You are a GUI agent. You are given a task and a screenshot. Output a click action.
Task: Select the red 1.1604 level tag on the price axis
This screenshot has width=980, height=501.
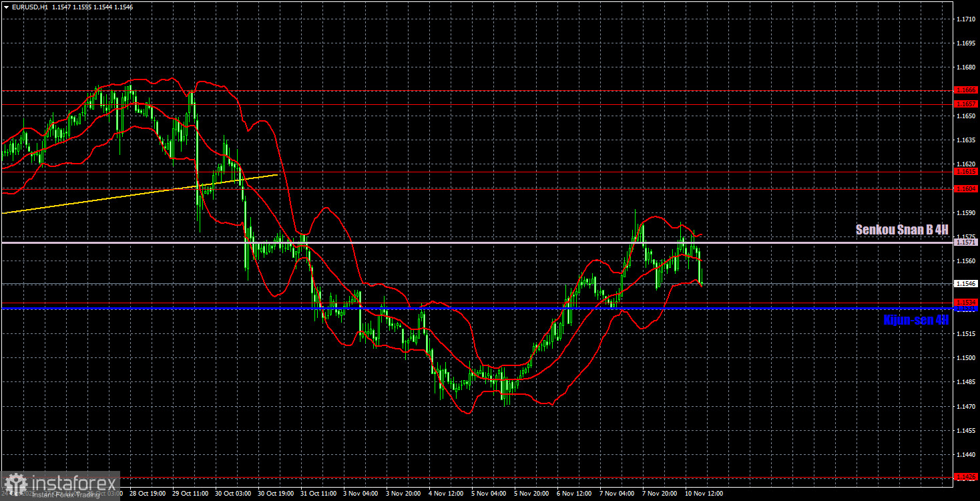pos(966,189)
